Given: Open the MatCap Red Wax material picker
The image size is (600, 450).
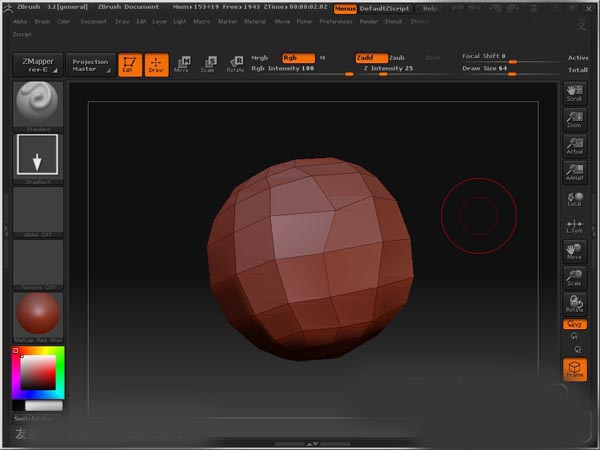Looking at the screenshot, I should coord(39,315).
